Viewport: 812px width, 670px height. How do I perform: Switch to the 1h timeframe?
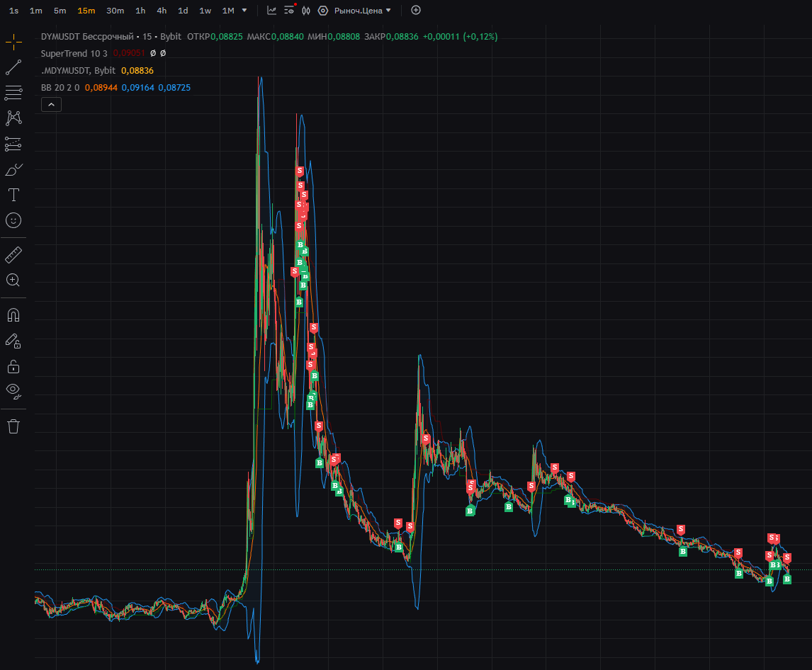[140, 11]
